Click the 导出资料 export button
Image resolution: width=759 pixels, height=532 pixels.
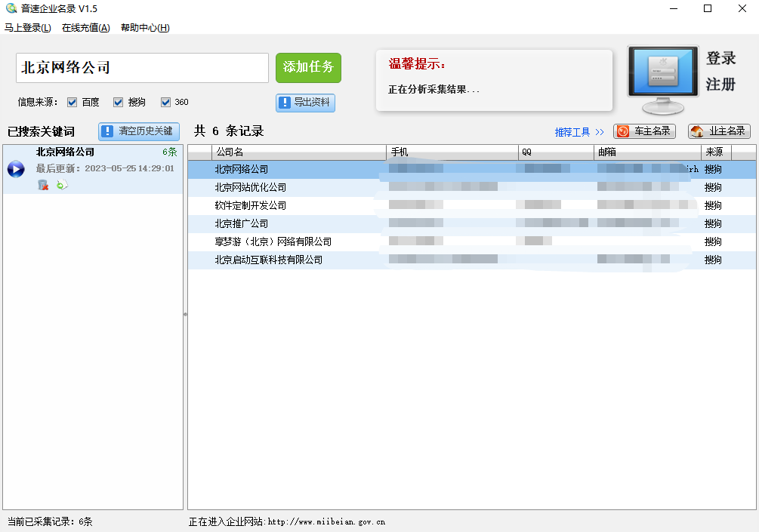pyautogui.click(x=305, y=103)
